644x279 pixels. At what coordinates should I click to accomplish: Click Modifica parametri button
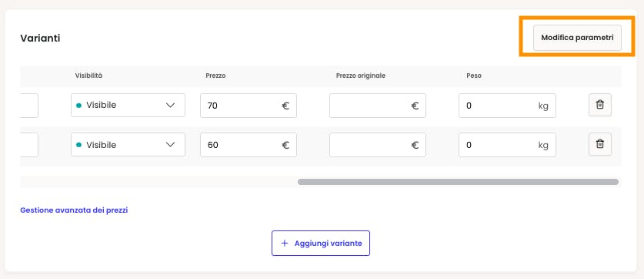point(577,38)
